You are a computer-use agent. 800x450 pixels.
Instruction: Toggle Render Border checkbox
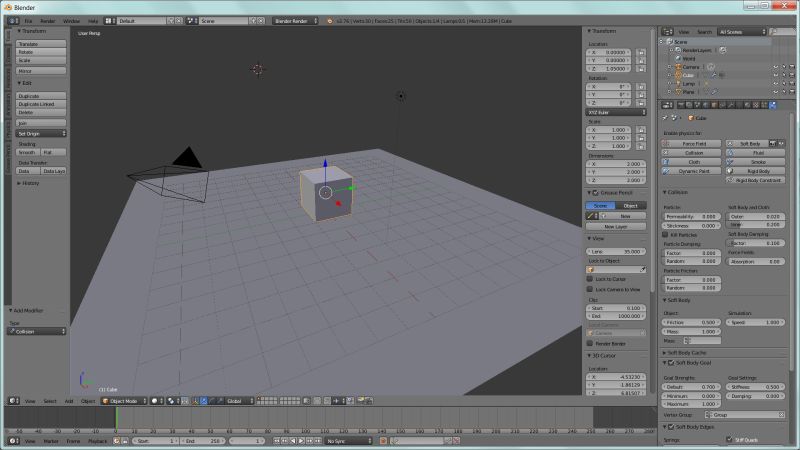click(x=590, y=343)
